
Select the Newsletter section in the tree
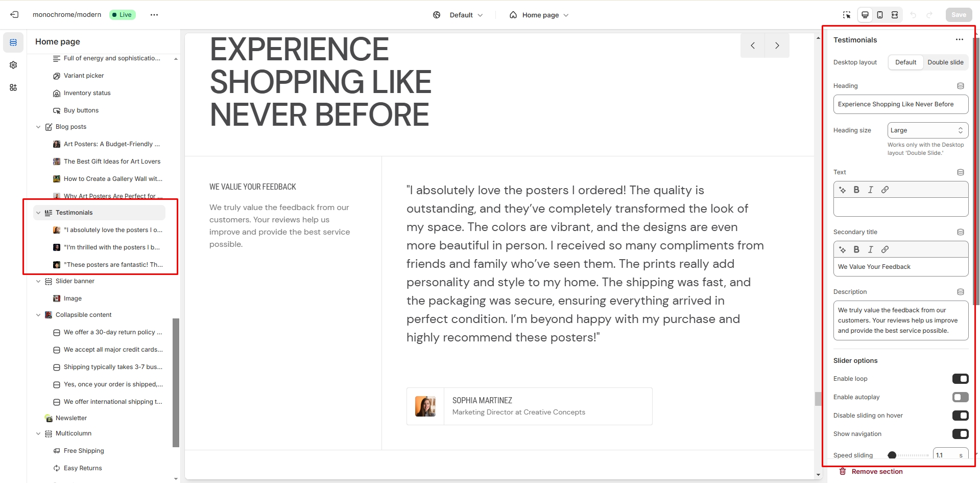pos(71,418)
